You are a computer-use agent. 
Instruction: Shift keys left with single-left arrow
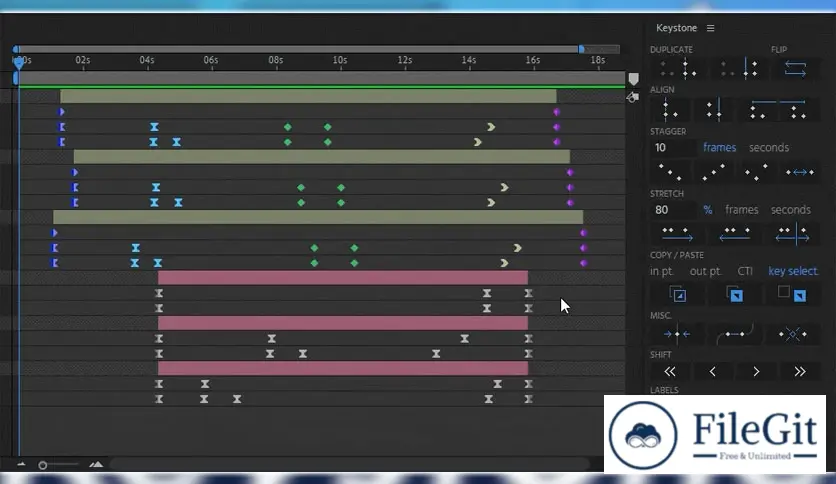[713, 372]
